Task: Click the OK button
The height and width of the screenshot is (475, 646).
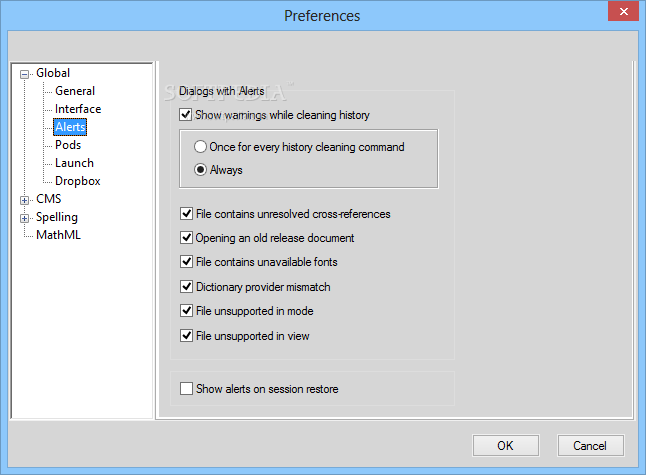Action: click(x=506, y=445)
